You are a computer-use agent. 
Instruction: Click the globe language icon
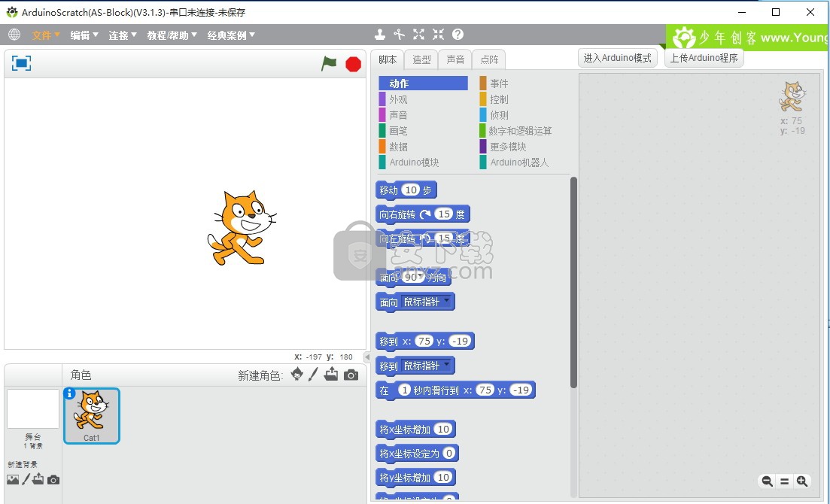(14, 35)
